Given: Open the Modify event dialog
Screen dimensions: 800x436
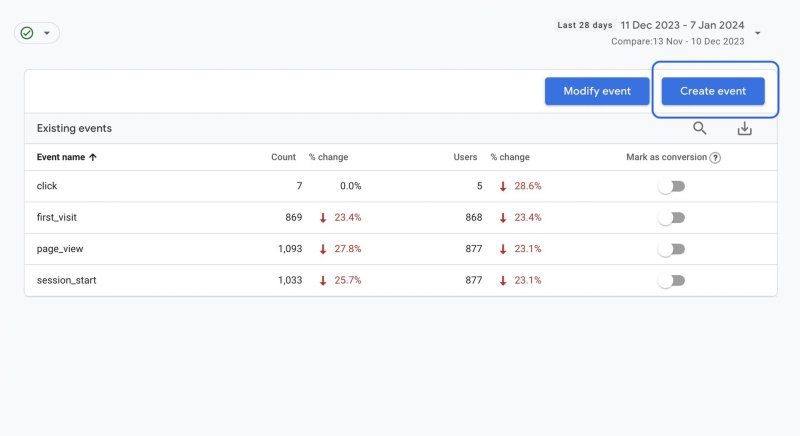Looking at the screenshot, I should [597, 91].
